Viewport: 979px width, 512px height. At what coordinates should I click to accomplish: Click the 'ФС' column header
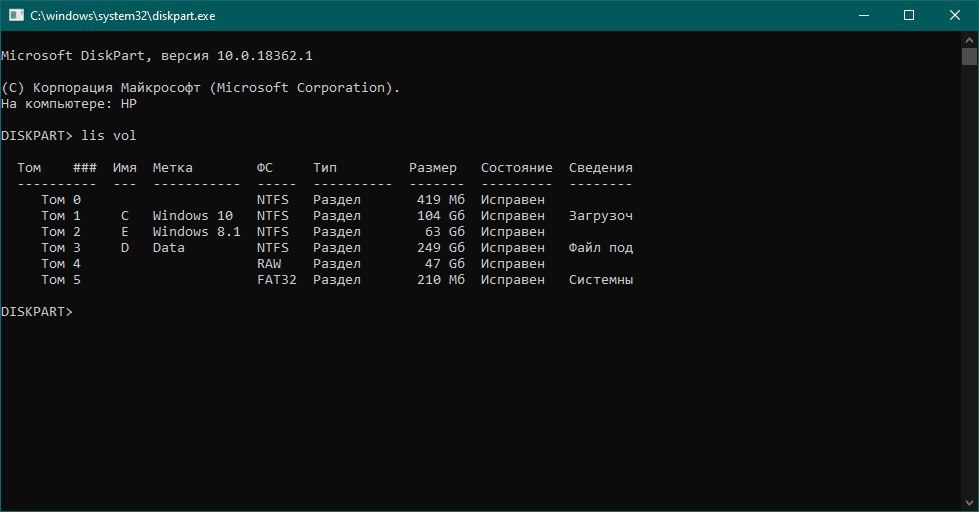coord(265,167)
